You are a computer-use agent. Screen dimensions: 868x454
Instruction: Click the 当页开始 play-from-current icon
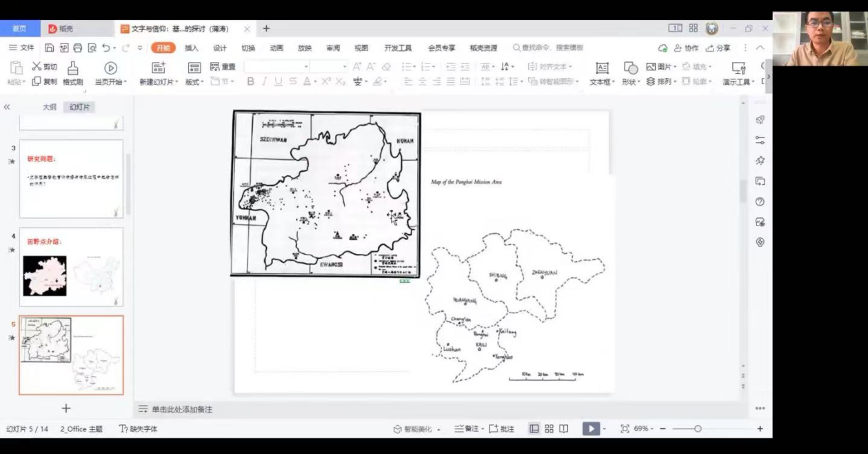(110, 68)
